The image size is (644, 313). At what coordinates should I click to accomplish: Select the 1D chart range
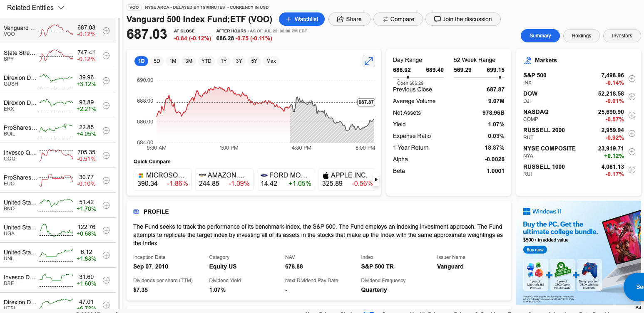tap(141, 61)
